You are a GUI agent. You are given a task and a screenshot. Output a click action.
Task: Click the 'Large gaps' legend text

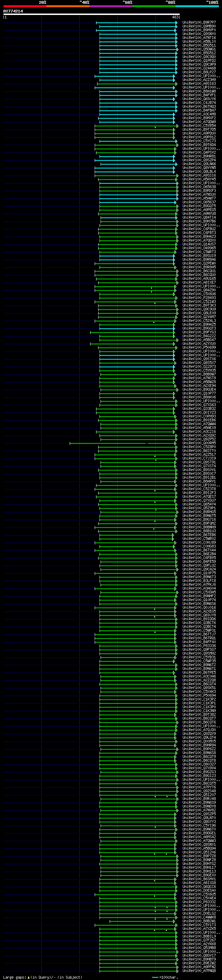pyautogui.click(x=15, y=977)
